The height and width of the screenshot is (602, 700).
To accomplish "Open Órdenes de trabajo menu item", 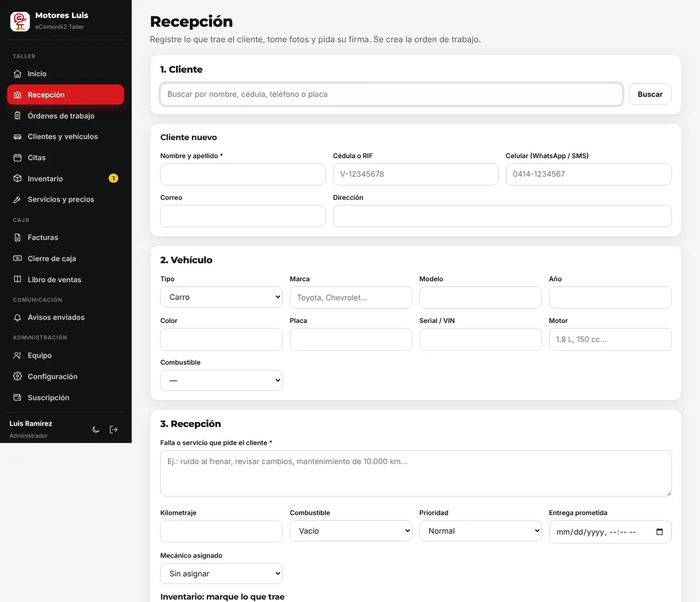I will [x=66, y=116].
